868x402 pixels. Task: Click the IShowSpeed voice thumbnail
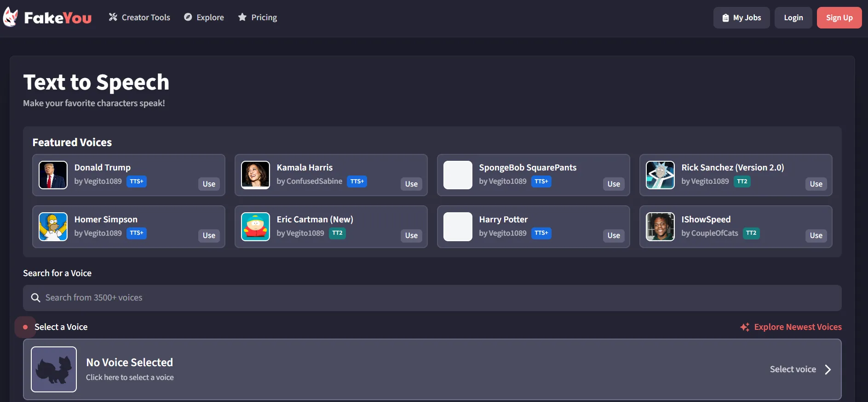[x=660, y=226]
